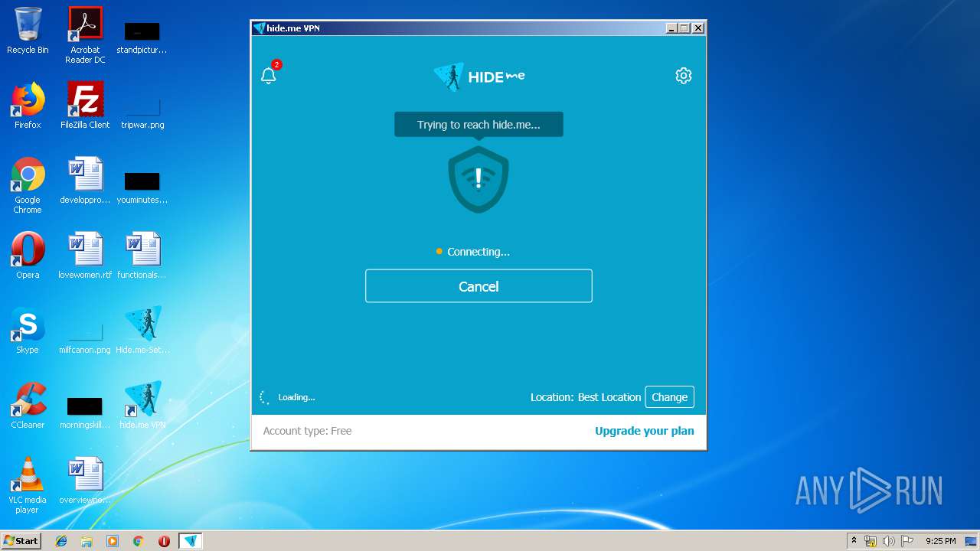The width and height of the screenshot is (980, 551).
Task: Click the 'Trying to reach hide.me...' tooltip
Action: click(x=479, y=125)
